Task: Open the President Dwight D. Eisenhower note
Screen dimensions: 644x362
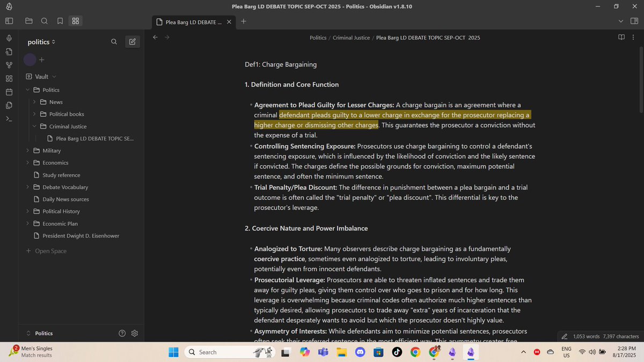Action: pos(80,236)
